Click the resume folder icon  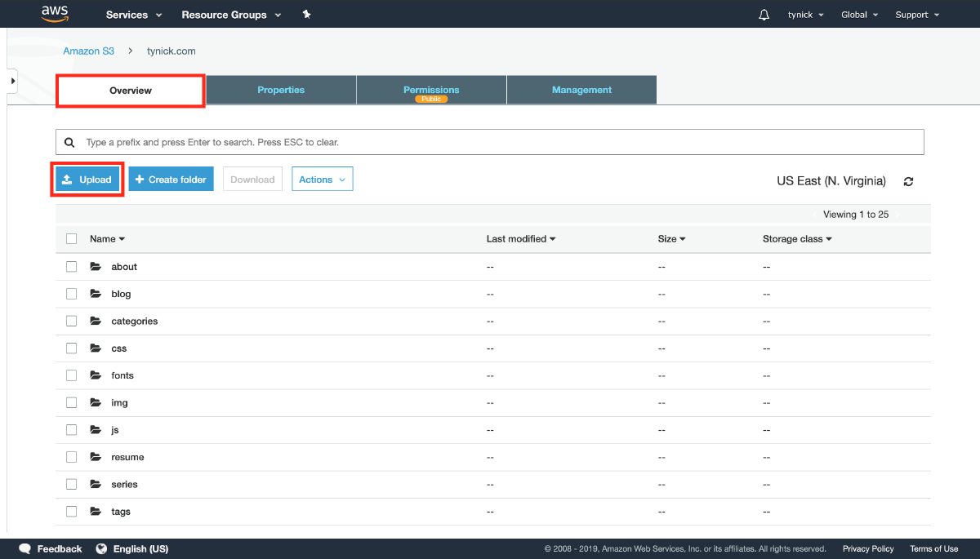pyautogui.click(x=96, y=457)
